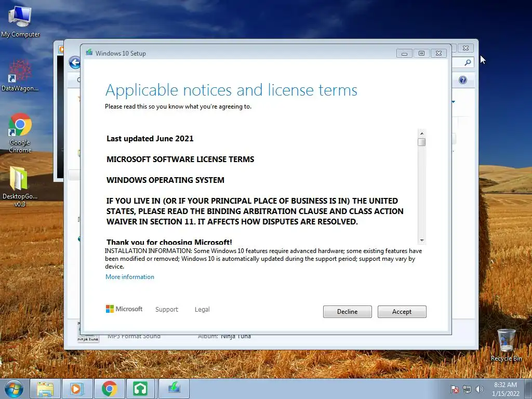
Task: Click the Microsoft logo in setup footer
Action: pos(124,309)
